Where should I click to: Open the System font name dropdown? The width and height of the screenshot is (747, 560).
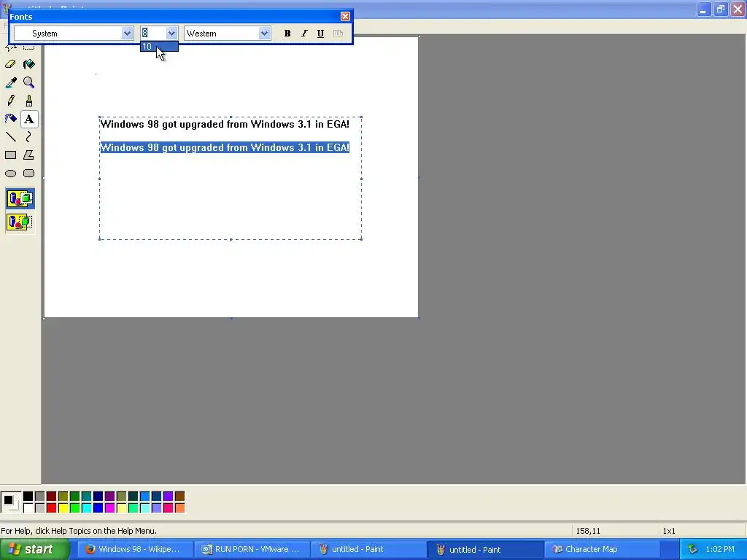127,34
